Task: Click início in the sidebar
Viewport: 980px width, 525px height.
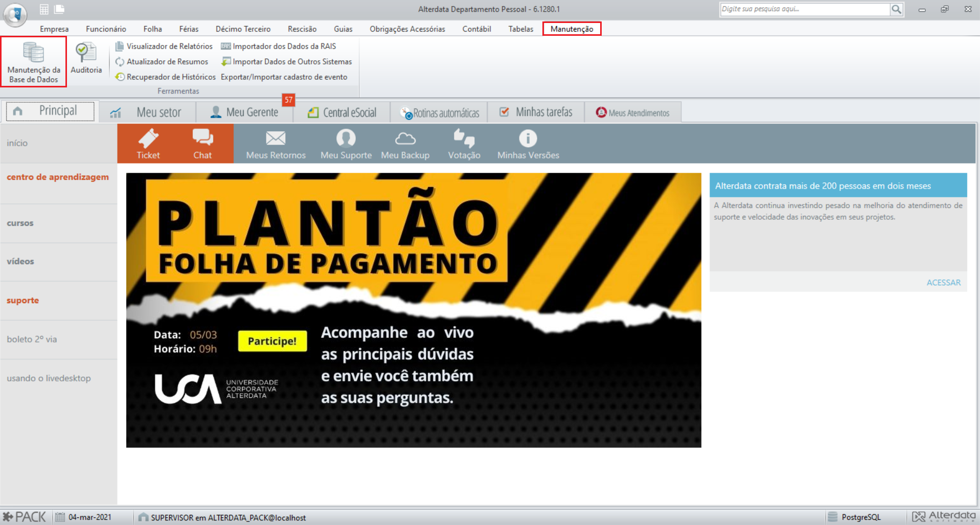Action: [17, 143]
